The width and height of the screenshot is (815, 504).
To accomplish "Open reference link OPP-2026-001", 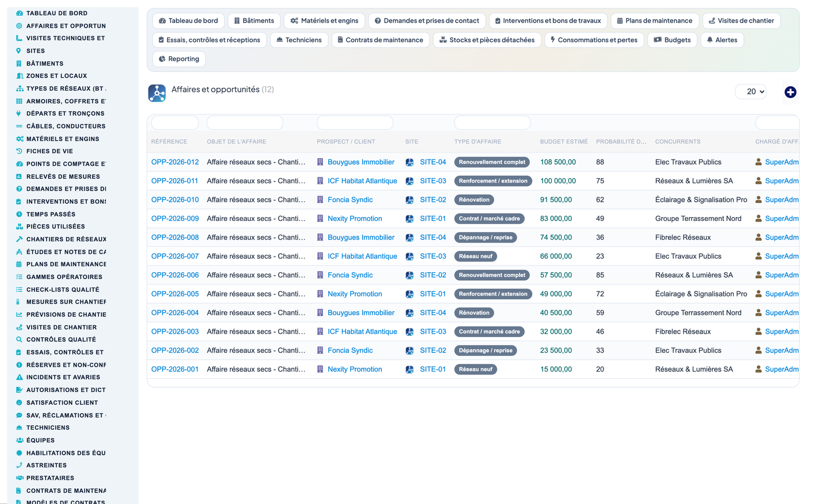I will (175, 369).
